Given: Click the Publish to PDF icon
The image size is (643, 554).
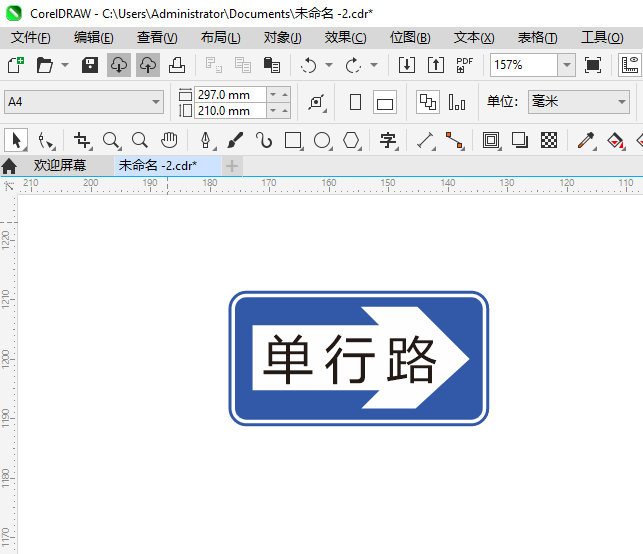Looking at the screenshot, I should (465, 65).
